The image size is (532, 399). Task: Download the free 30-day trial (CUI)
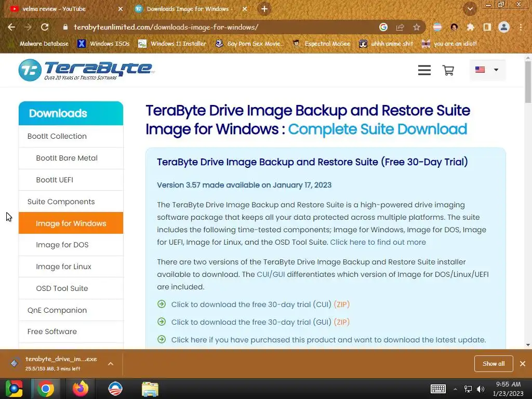[251, 304]
